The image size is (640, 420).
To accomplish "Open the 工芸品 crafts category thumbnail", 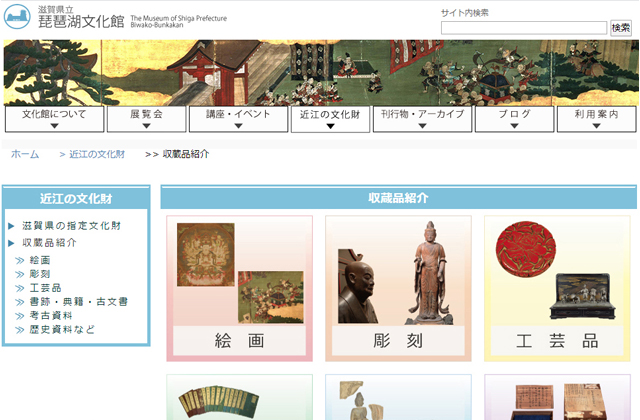I will (557, 288).
